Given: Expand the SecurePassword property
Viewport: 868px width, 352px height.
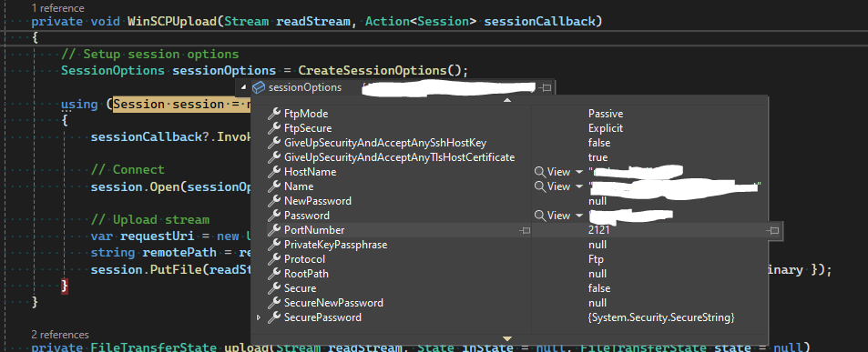Looking at the screenshot, I should click(259, 317).
